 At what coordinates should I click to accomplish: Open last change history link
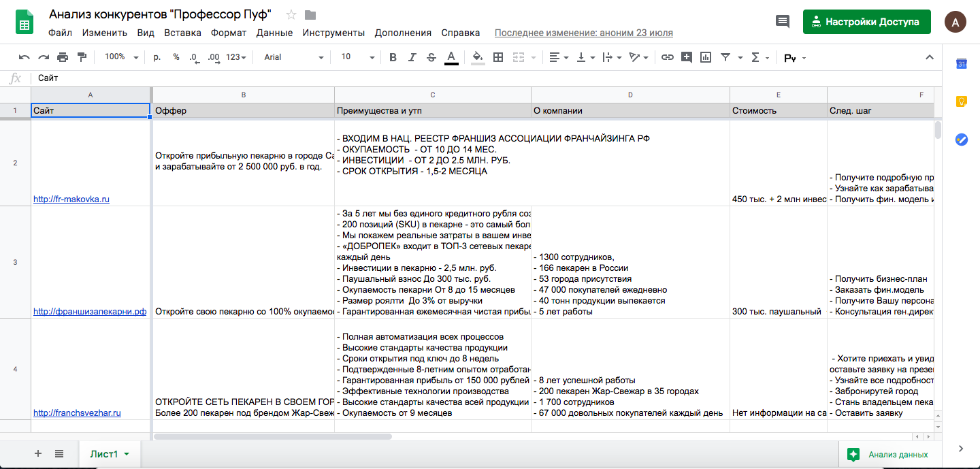tap(584, 33)
